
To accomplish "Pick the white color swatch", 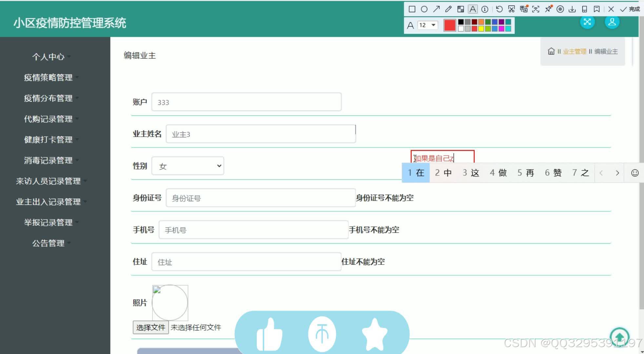I will pos(461,29).
